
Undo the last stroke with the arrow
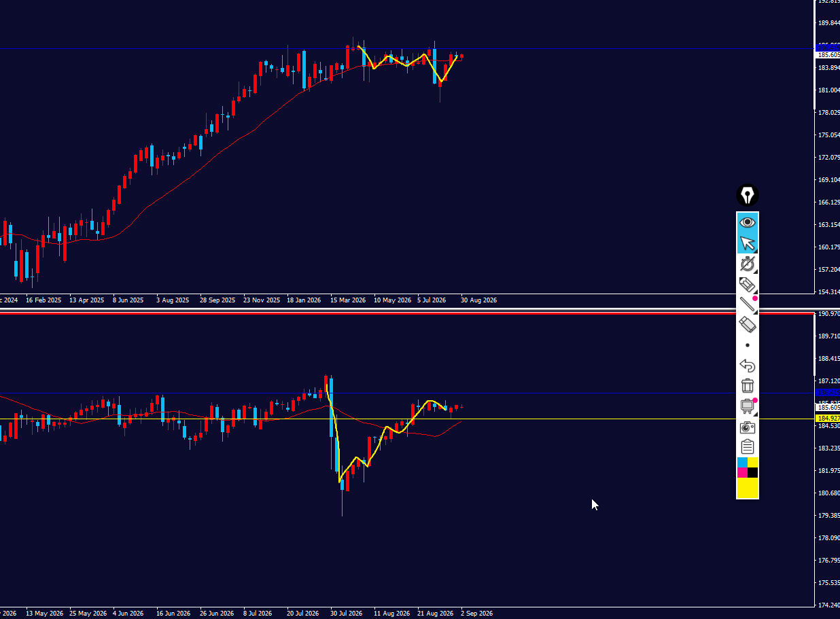point(748,366)
